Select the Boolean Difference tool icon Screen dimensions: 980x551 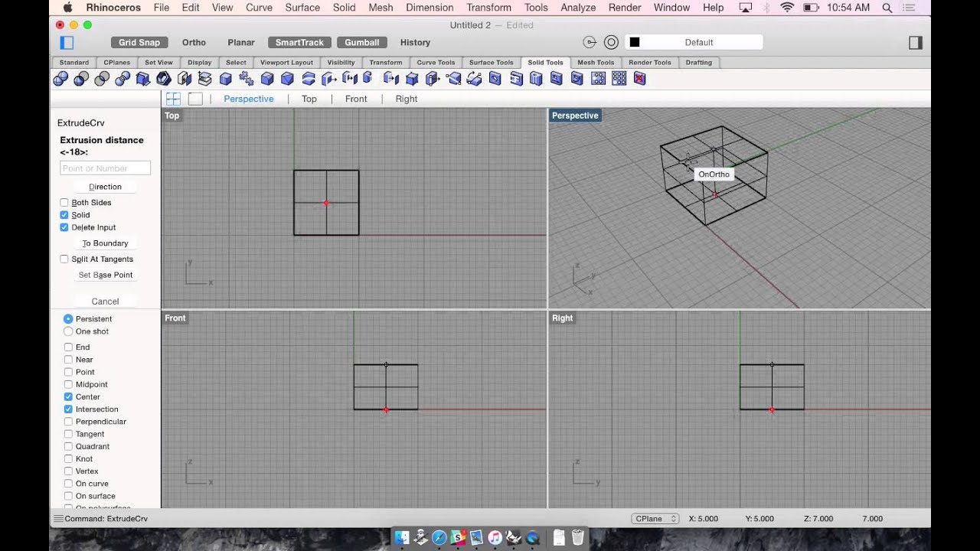[x=81, y=79]
